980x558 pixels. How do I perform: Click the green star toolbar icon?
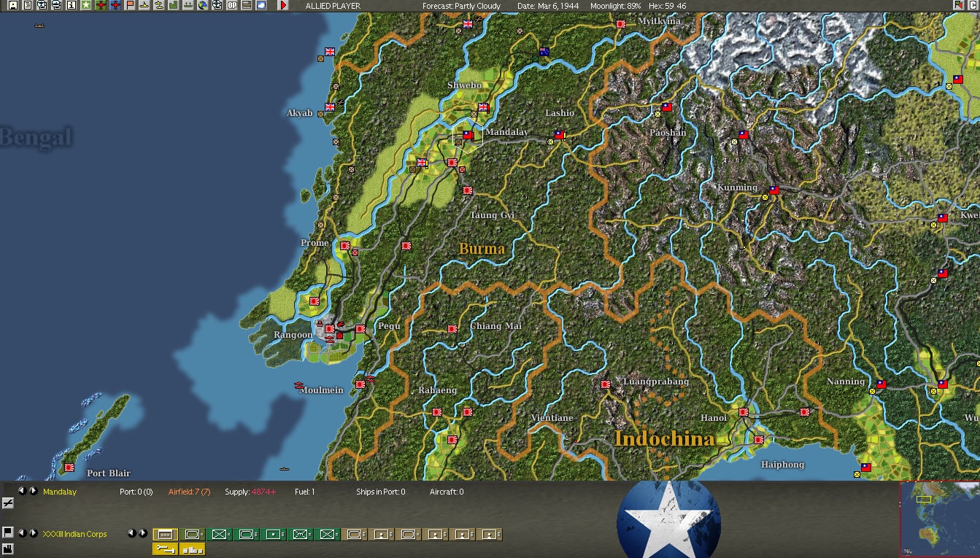(85, 5)
